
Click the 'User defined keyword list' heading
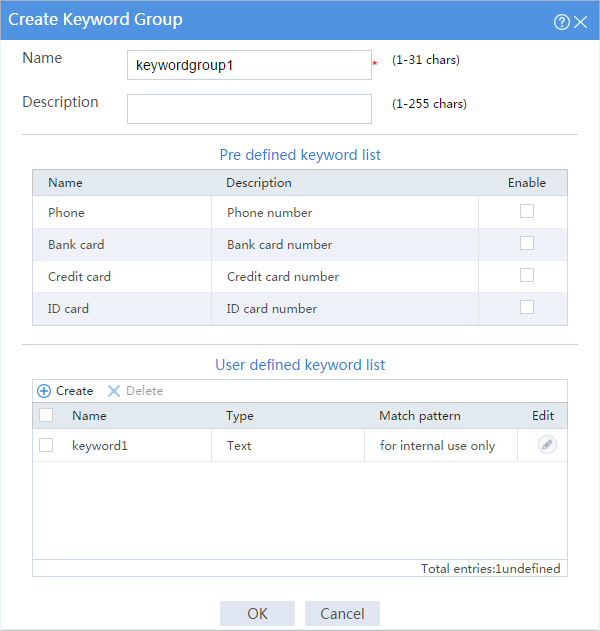(x=300, y=365)
